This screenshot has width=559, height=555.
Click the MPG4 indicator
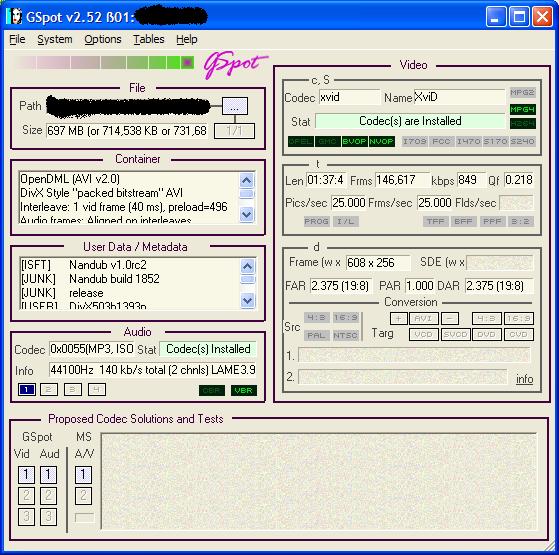coord(522,109)
